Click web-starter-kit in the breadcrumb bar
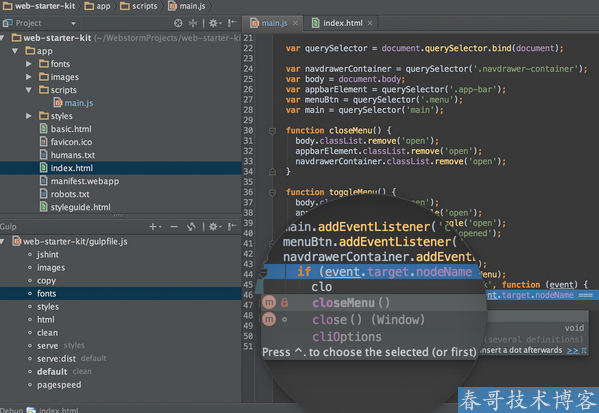This screenshot has height=413, width=599. (39, 6)
